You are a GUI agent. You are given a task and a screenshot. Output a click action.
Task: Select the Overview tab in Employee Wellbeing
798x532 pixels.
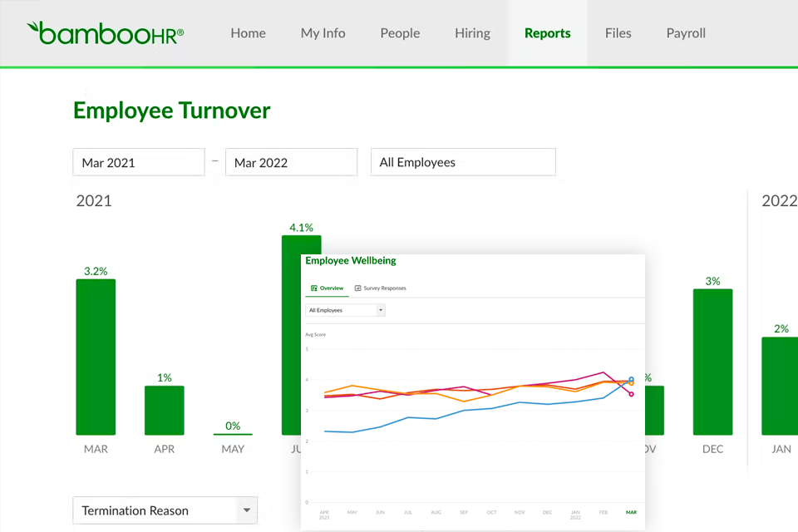pyautogui.click(x=327, y=288)
